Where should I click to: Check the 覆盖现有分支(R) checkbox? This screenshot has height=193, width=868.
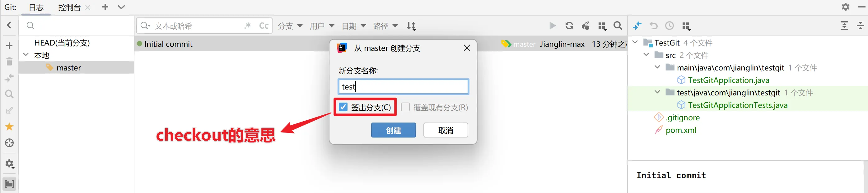[x=405, y=107]
